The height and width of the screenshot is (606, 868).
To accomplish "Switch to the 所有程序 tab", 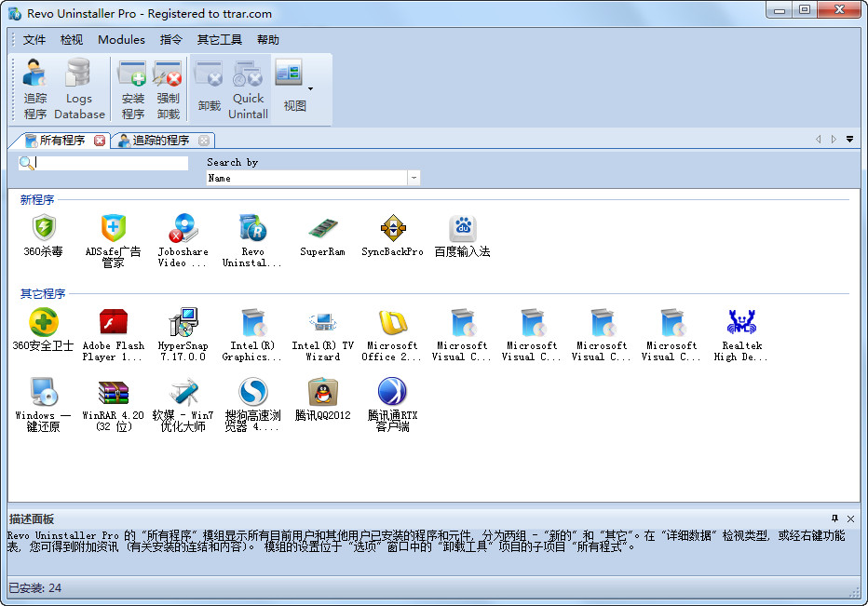I will coord(62,141).
